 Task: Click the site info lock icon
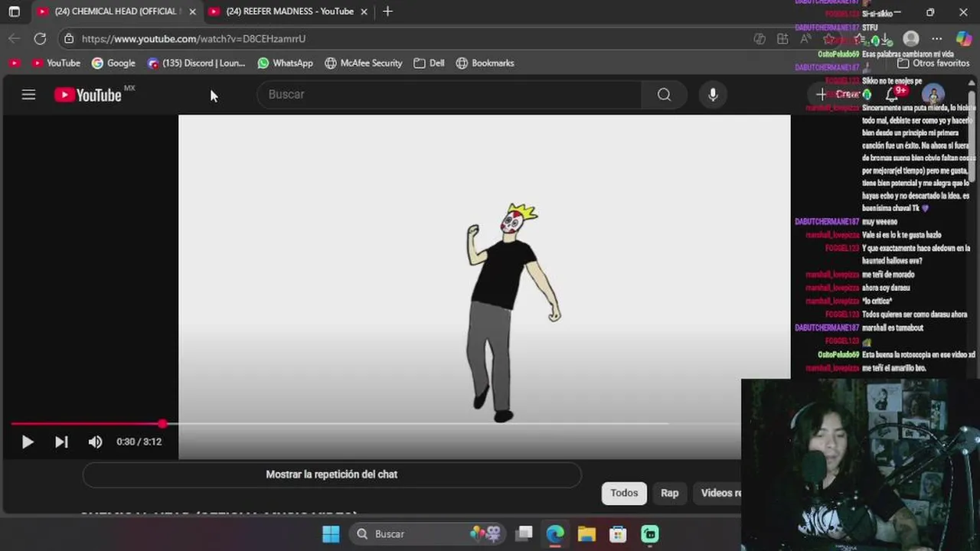click(69, 38)
